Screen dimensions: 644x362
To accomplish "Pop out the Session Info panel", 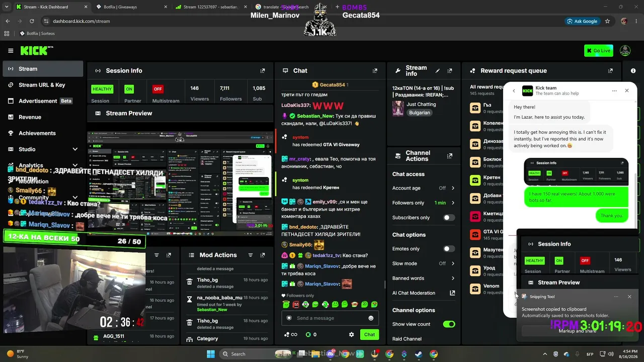I will pos(262,71).
